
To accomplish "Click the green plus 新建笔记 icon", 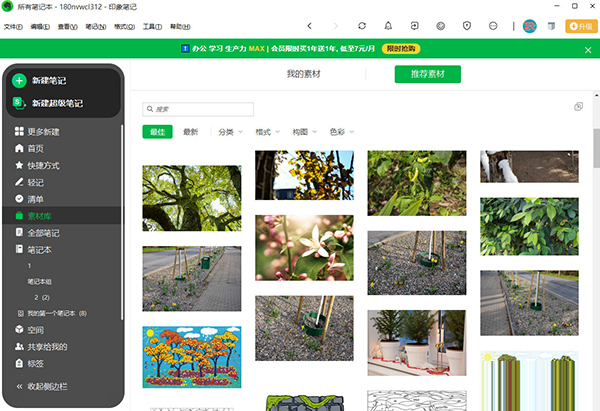I will point(20,80).
